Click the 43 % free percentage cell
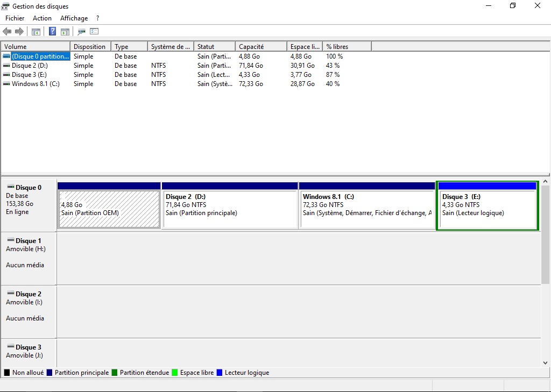This screenshot has height=392, width=551. click(x=333, y=66)
